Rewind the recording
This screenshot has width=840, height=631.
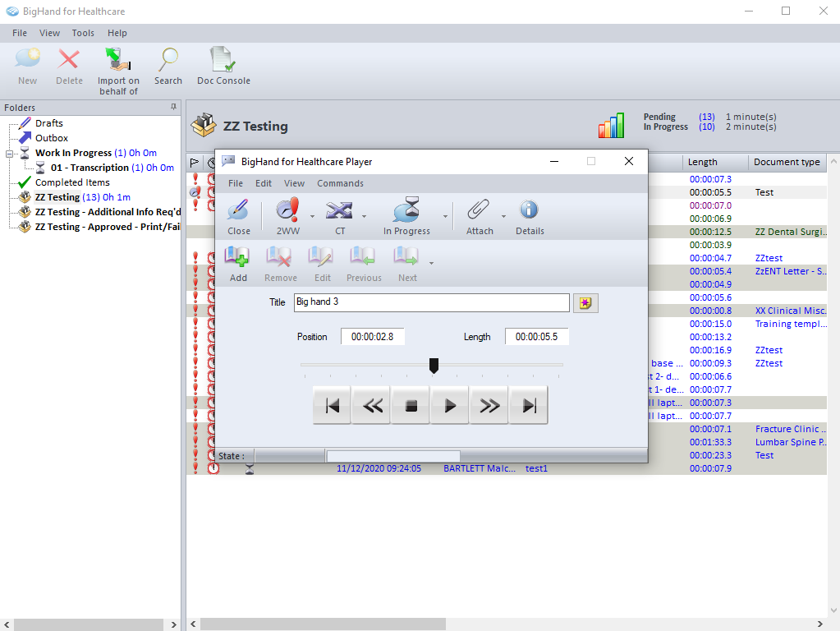tap(372, 405)
